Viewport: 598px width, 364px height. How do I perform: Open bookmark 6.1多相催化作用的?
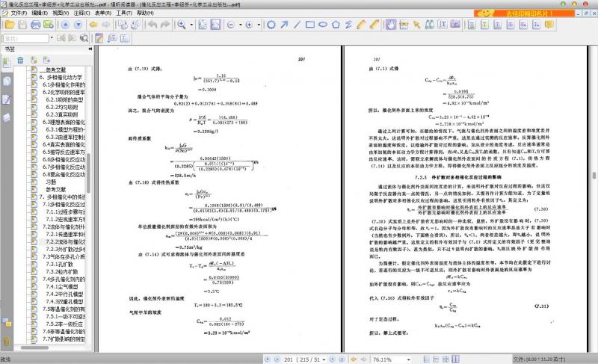click(x=64, y=84)
